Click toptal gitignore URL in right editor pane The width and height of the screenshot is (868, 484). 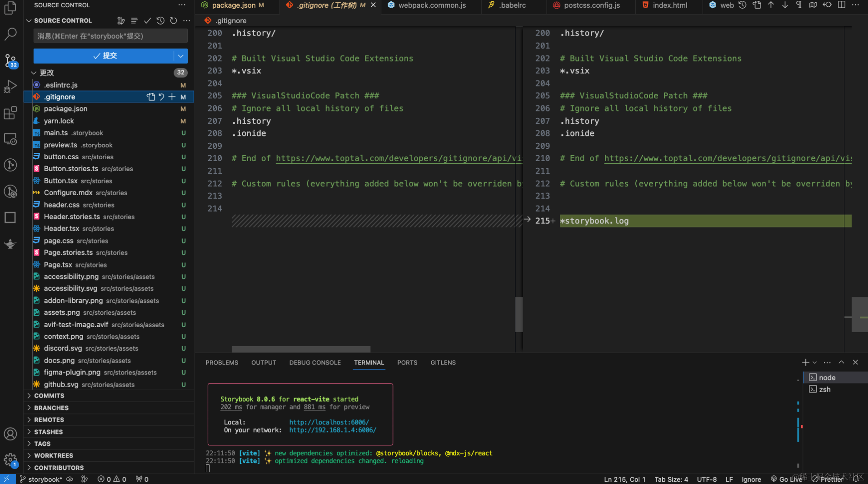728,158
